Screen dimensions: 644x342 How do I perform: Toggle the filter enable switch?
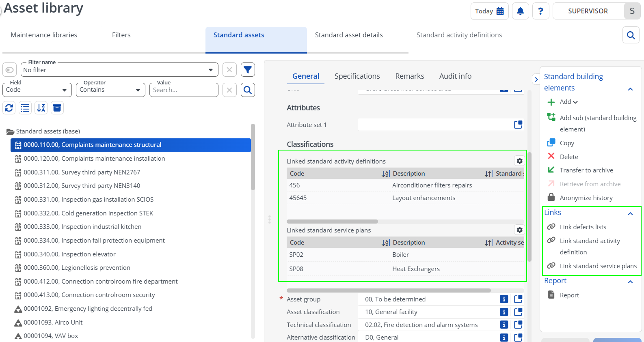[9, 70]
